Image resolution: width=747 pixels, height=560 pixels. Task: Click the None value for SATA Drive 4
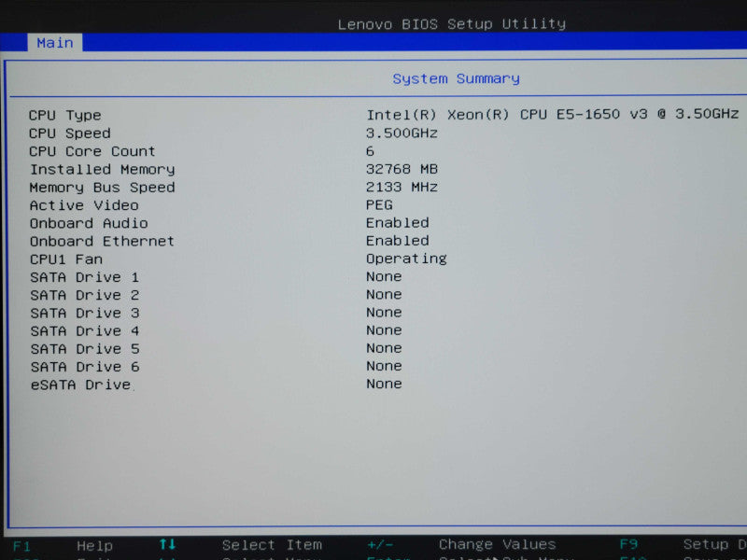pyautogui.click(x=384, y=330)
